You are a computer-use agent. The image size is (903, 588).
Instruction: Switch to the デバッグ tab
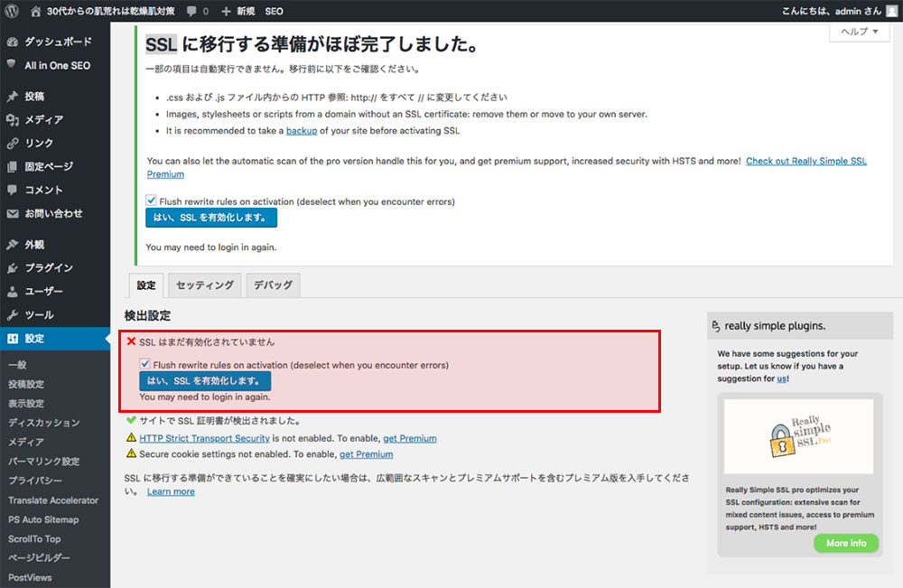[273, 285]
